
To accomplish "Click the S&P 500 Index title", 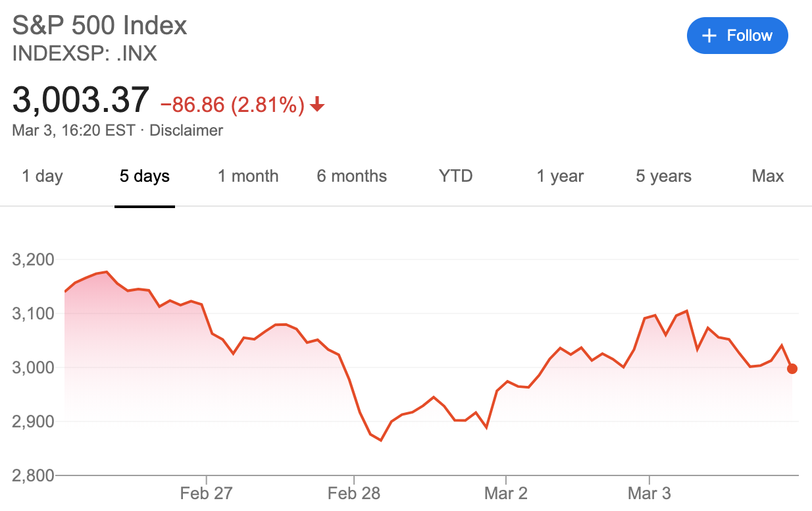I will 100,26.
